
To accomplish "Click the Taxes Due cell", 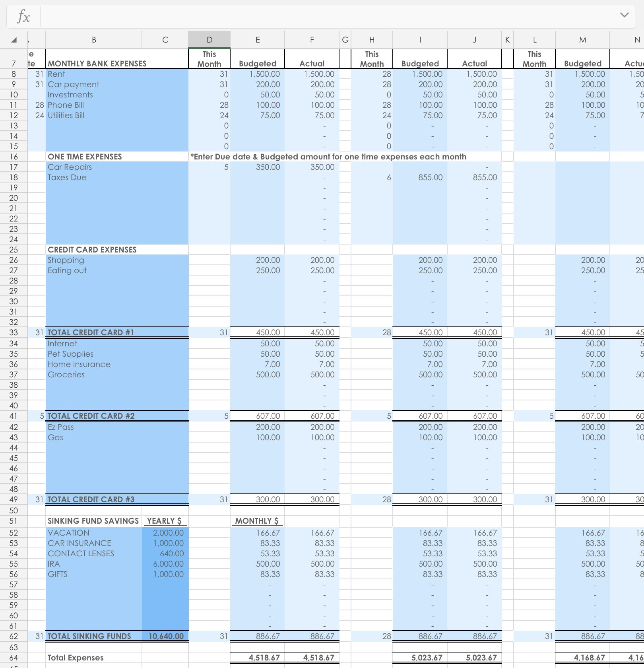I will click(66, 177).
